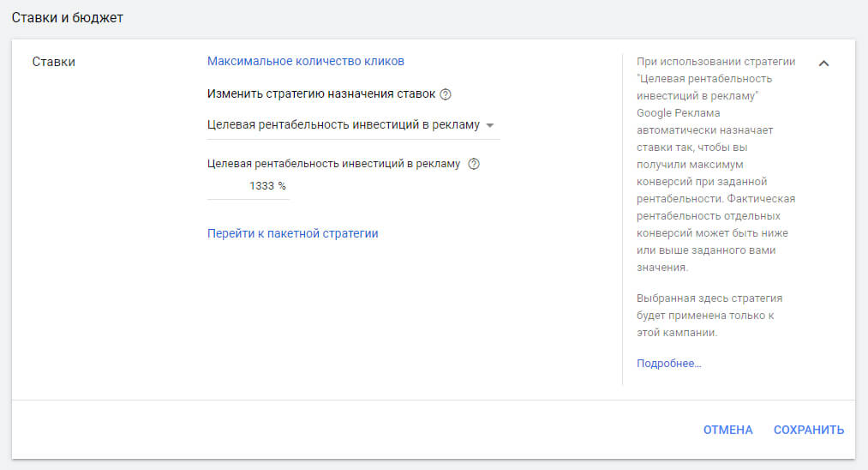The width and height of the screenshot is (868, 470).
Task: Click the target ROAS label above the percent field
Action: pos(333,164)
